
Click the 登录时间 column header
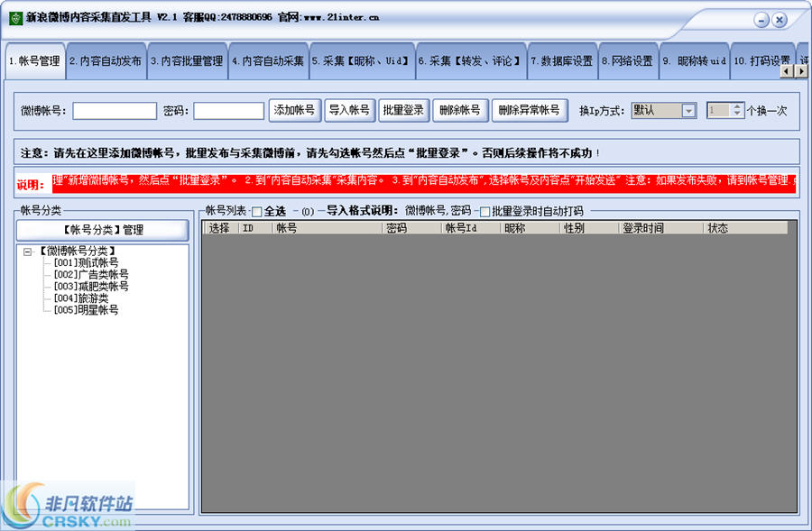pos(642,229)
